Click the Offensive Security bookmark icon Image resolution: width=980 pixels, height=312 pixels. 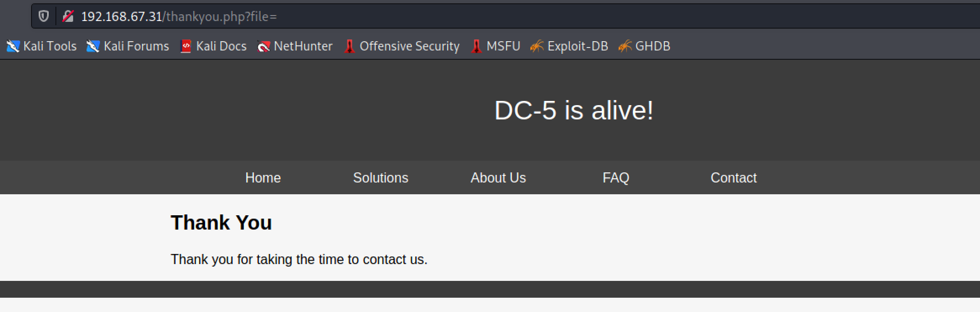click(x=349, y=46)
